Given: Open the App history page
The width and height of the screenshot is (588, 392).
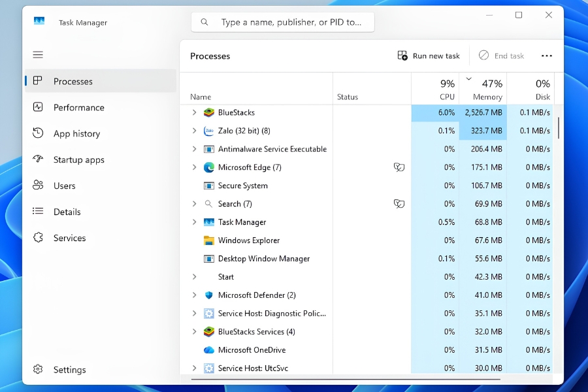Looking at the screenshot, I should 101,133.
